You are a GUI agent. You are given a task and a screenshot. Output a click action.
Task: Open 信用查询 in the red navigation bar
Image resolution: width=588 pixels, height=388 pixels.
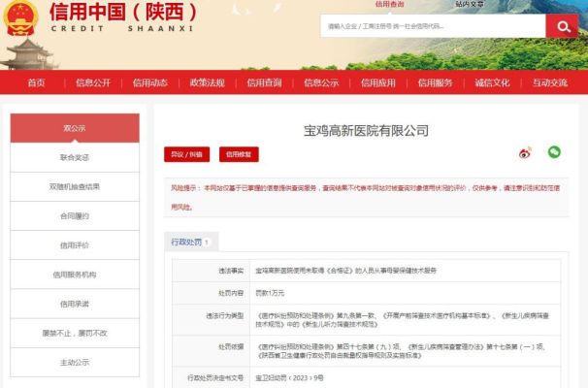pyautogui.click(x=264, y=82)
